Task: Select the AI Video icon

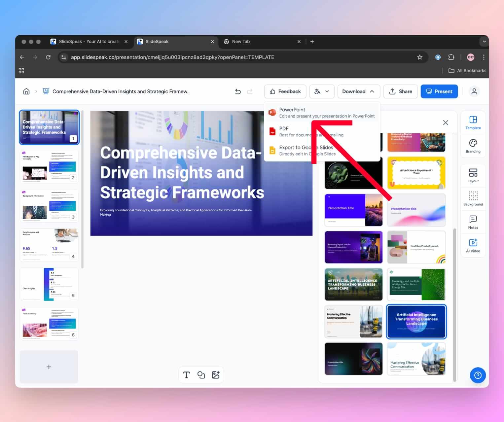Action: point(473,245)
